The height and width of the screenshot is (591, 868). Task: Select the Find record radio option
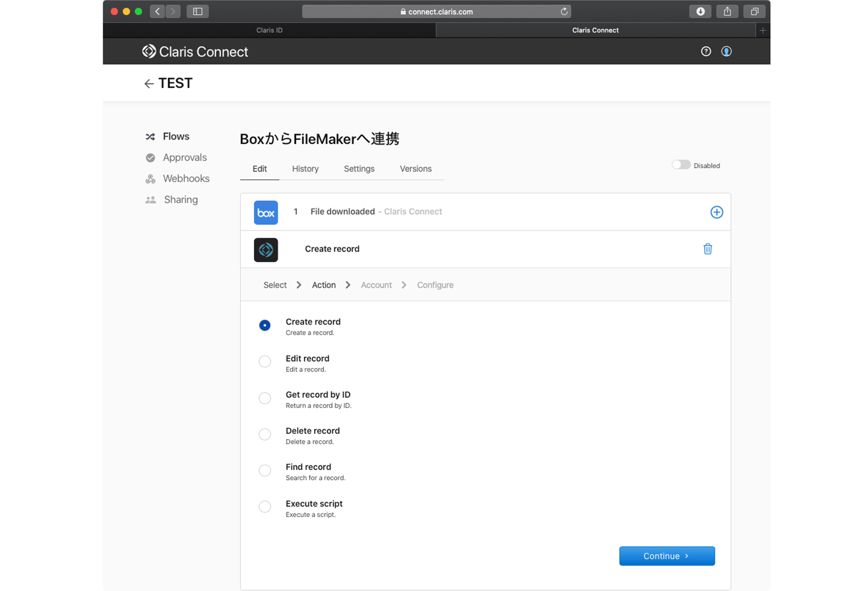click(x=265, y=470)
